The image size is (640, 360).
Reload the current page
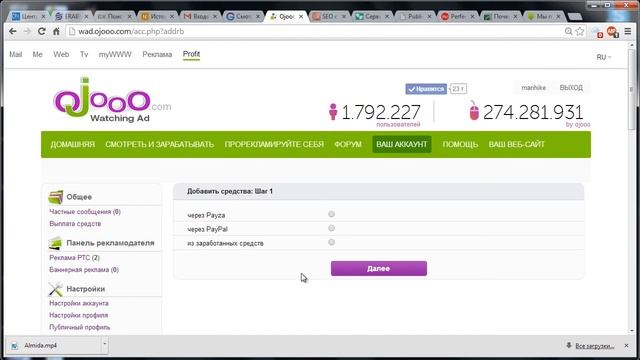42,31
